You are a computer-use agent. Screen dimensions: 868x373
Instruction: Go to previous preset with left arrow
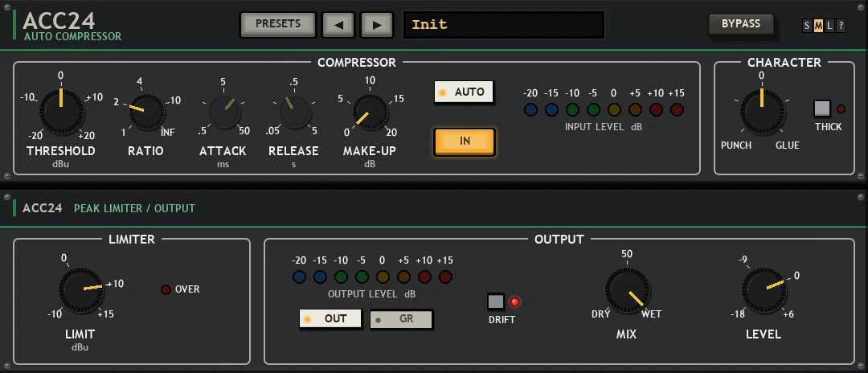(x=338, y=25)
